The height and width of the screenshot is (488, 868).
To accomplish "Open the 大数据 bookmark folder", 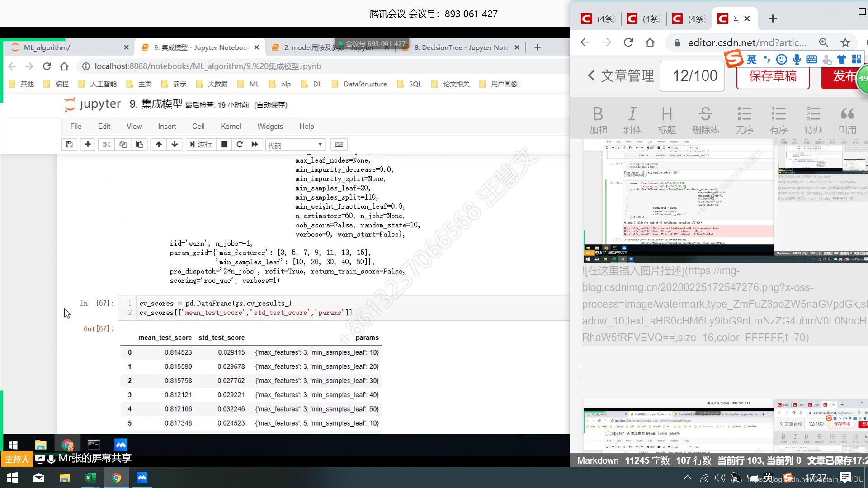I will 212,84.
